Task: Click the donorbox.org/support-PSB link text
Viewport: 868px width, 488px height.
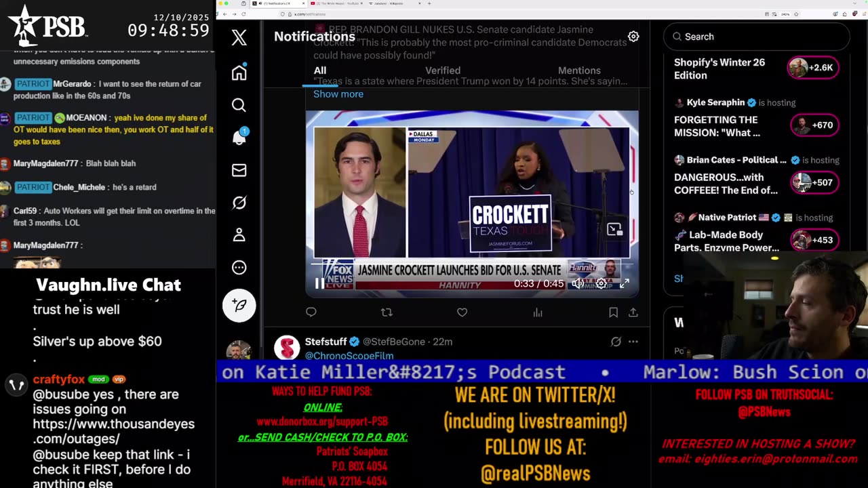Action: pos(322,422)
